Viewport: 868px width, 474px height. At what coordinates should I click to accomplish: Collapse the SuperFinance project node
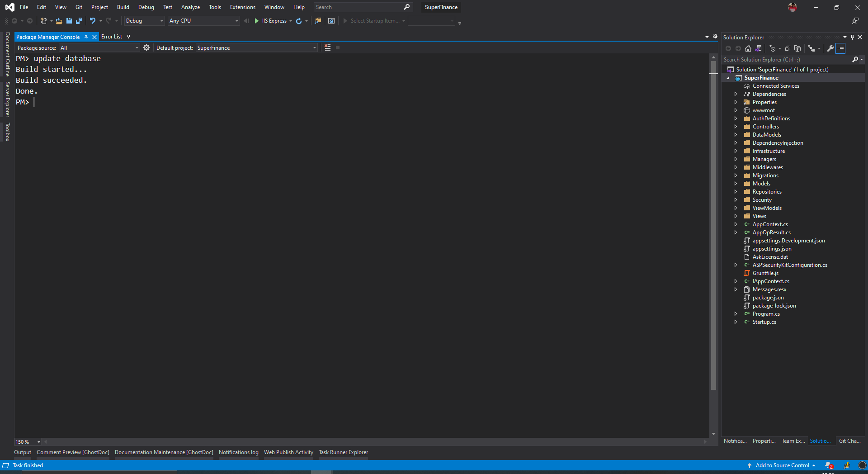(728, 78)
